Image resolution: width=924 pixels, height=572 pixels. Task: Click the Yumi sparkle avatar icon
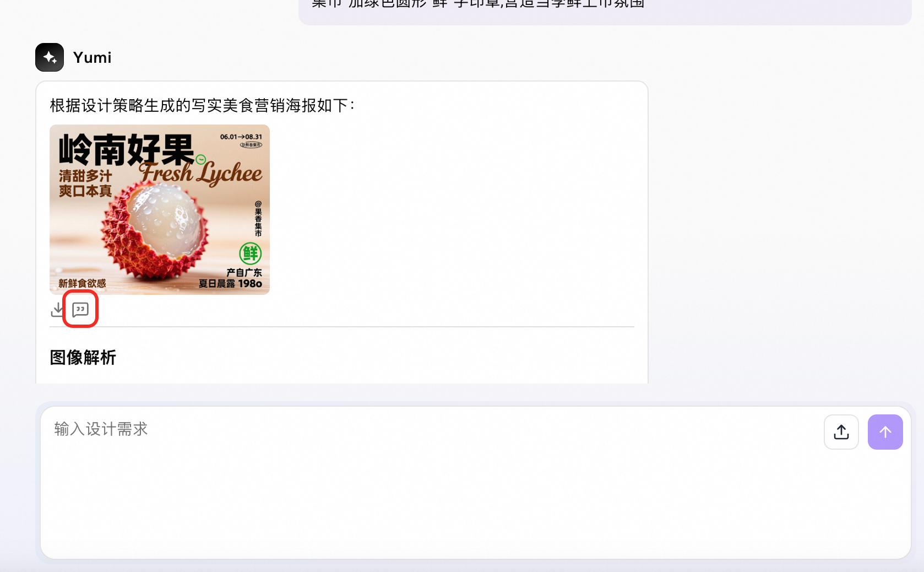coord(50,57)
